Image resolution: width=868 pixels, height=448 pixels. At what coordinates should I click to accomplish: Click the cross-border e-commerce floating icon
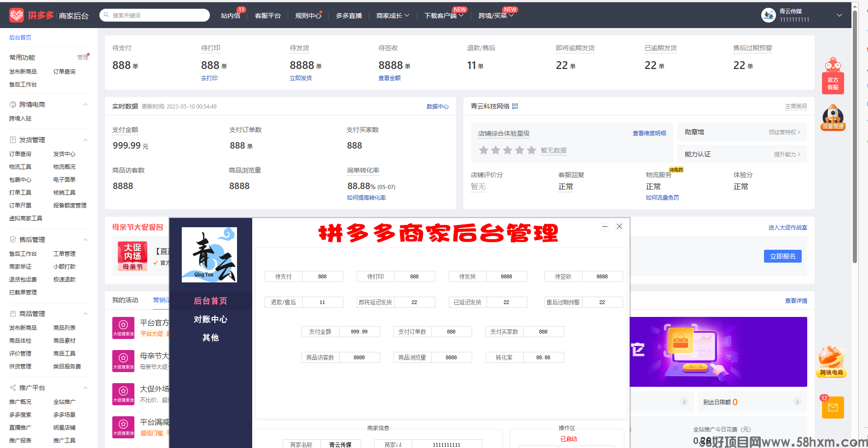832,362
